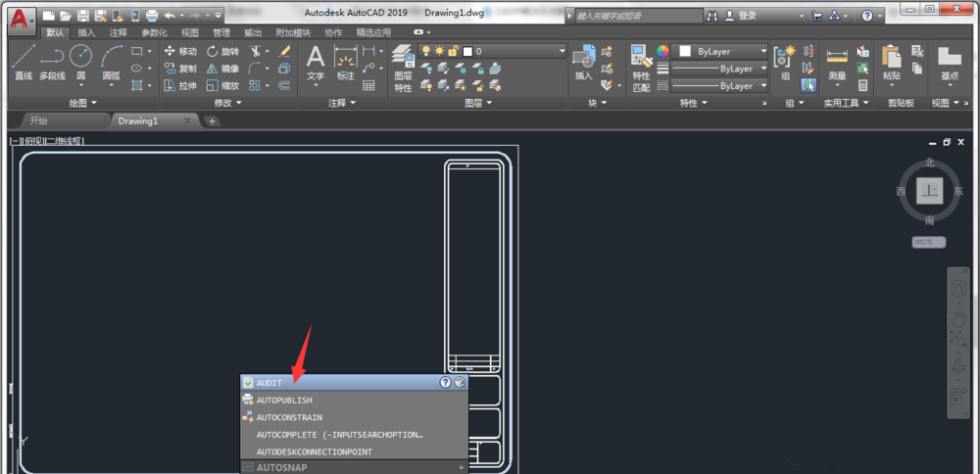This screenshot has width=980, height=474.
Task: Switch to the 注释 (Annotate) ribbon tab
Action: [x=118, y=32]
